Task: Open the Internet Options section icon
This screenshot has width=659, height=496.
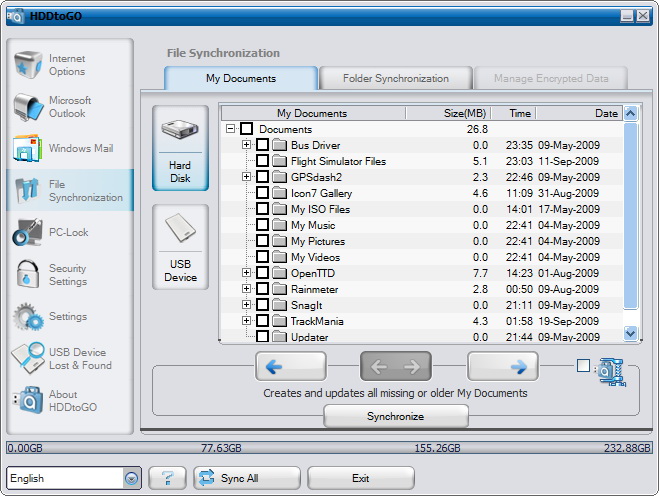Action: point(28,65)
